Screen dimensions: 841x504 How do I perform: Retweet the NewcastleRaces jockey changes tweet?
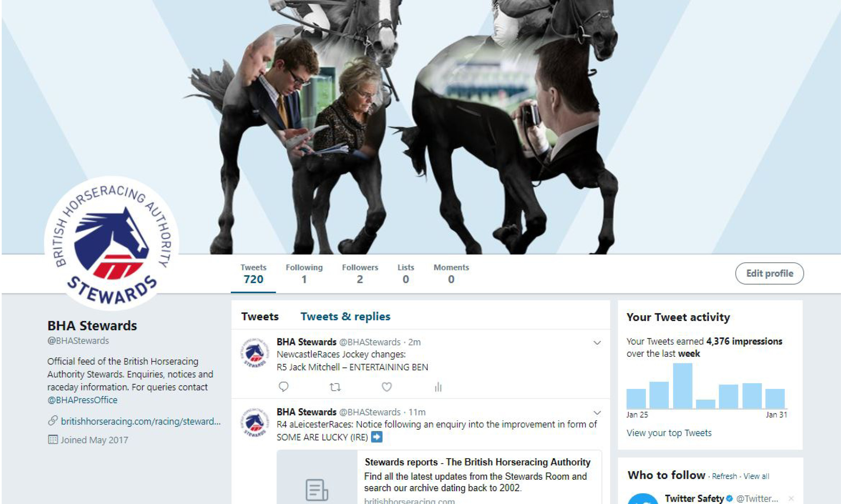click(x=335, y=387)
